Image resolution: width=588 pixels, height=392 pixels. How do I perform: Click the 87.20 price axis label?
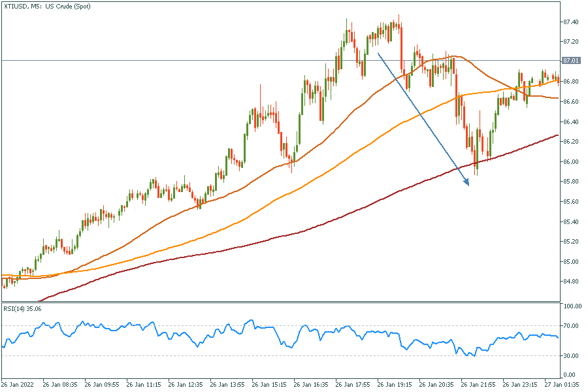tap(571, 41)
